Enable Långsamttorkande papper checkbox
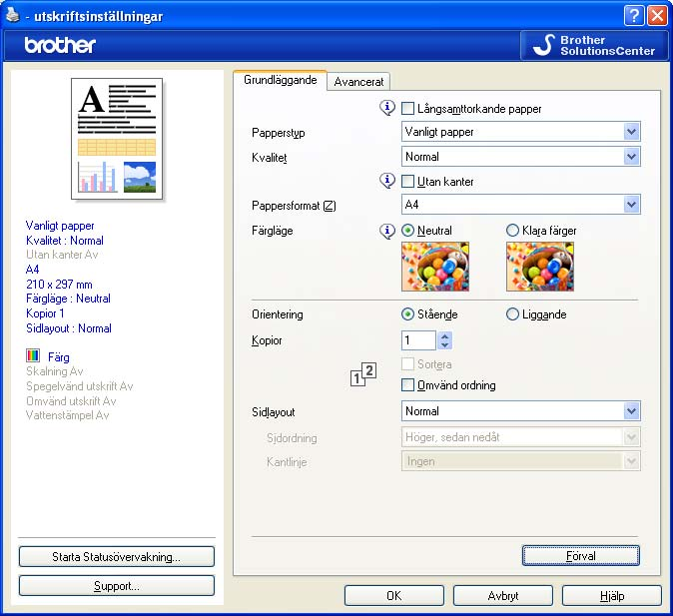The image size is (673, 616). 407,108
